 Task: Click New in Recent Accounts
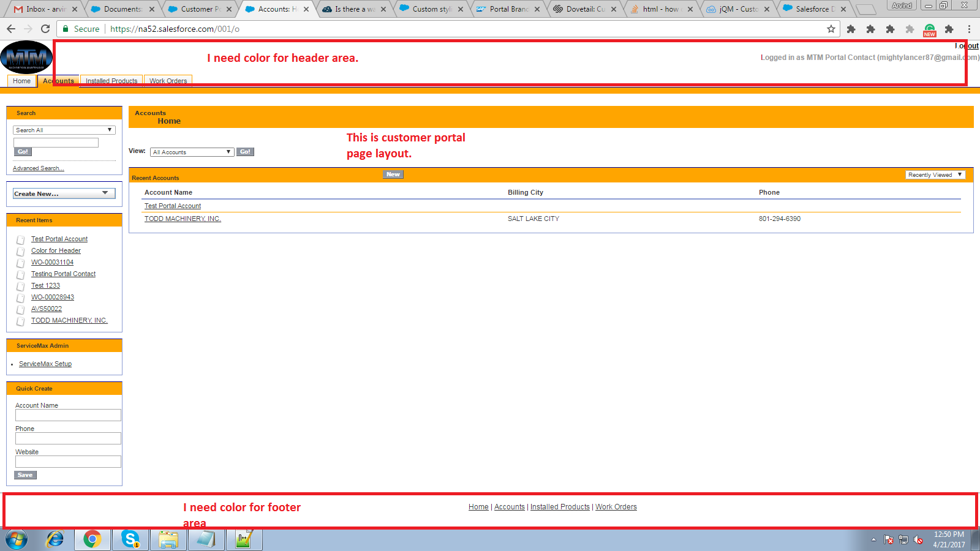[x=393, y=174]
